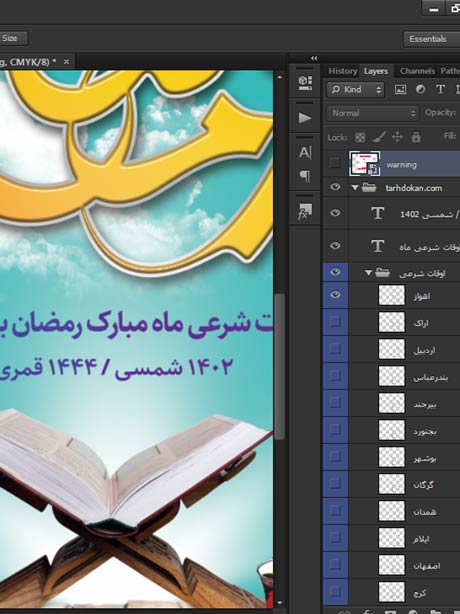The width and height of the screenshot is (460, 614).
Task: Show the warning layer via visibility box
Action: pos(335,163)
